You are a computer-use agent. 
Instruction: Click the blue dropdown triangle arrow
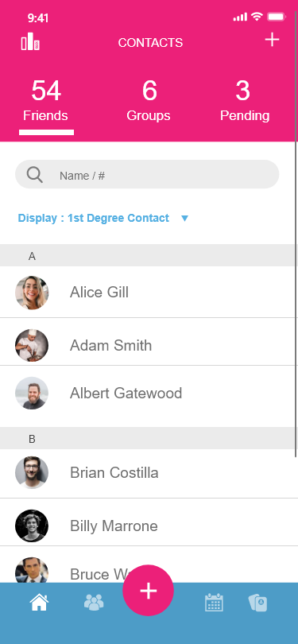(184, 219)
